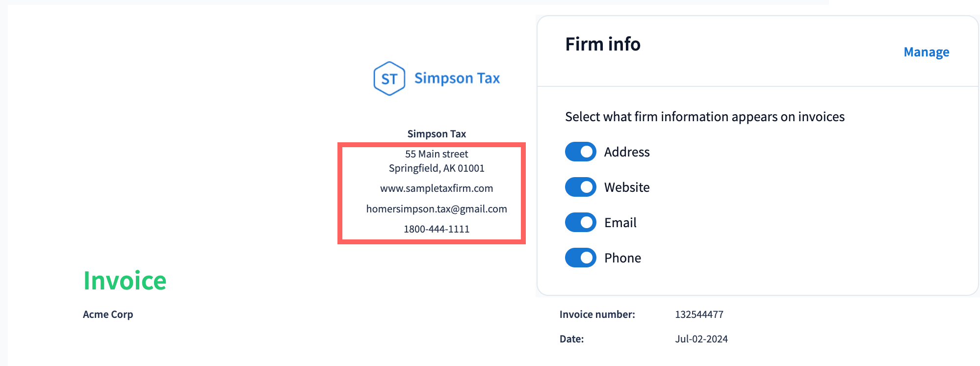
Task: Click the green Invoice heading
Action: pos(125,281)
